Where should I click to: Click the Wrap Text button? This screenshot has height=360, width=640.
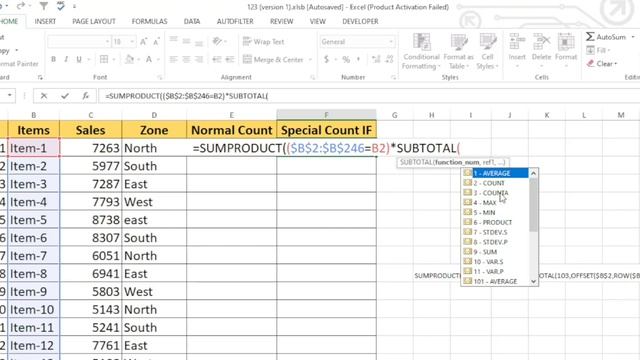coord(263,42)
